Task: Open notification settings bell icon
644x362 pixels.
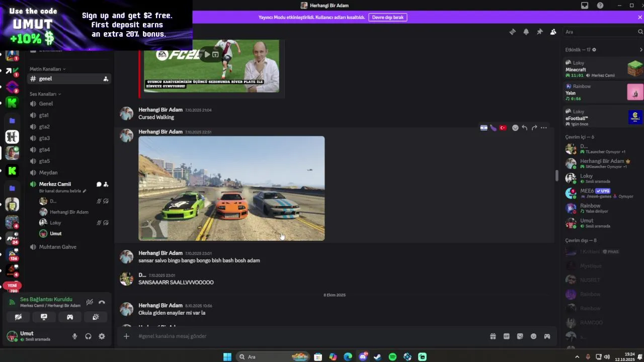Action: pyautogui.click(x=526, y=32)
